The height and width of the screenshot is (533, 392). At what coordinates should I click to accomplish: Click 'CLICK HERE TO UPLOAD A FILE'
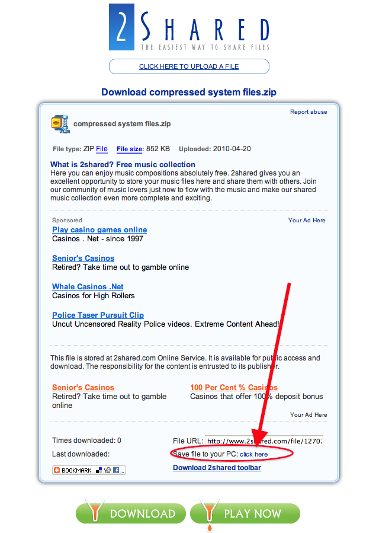pyautogui.click(x=189, y=66)
